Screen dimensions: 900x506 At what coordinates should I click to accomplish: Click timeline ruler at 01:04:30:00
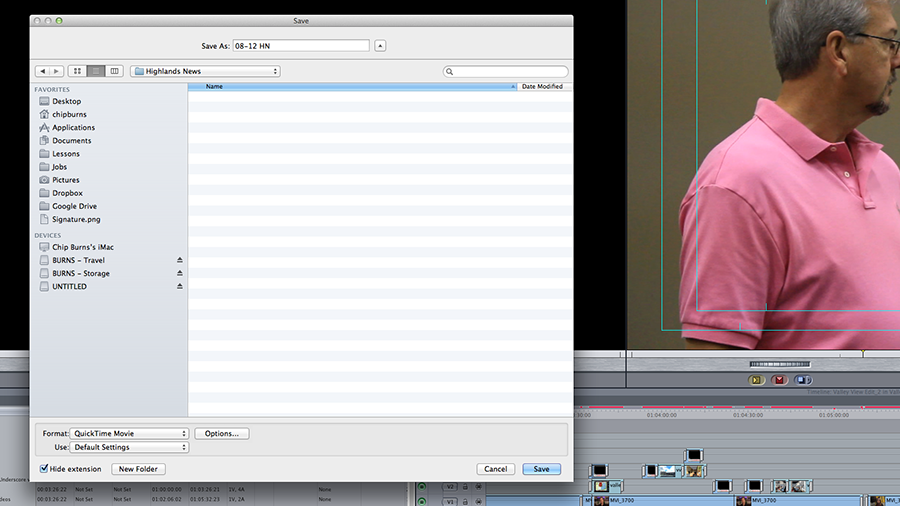point(747,415)
